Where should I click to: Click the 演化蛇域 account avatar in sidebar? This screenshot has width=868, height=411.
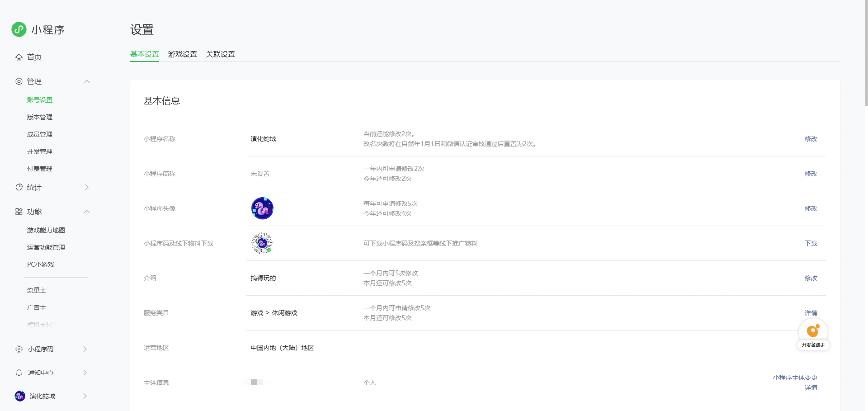pos(20,396)
